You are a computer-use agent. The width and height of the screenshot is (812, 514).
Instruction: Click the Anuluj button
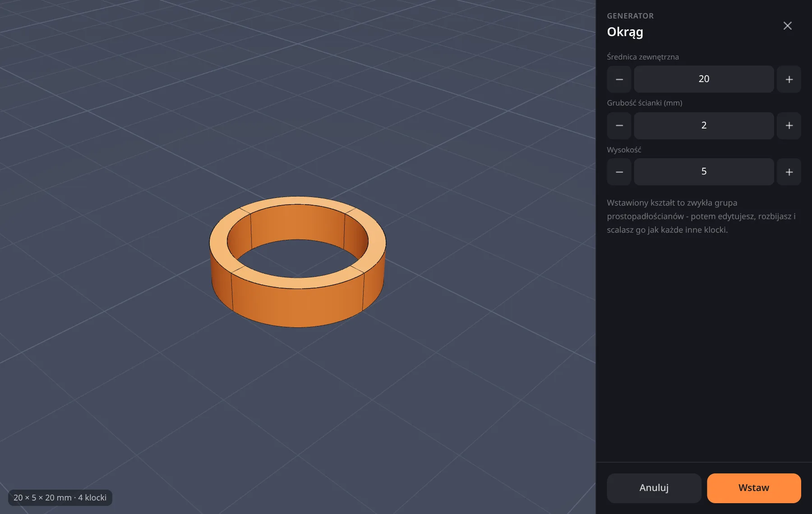pos(654,488)
